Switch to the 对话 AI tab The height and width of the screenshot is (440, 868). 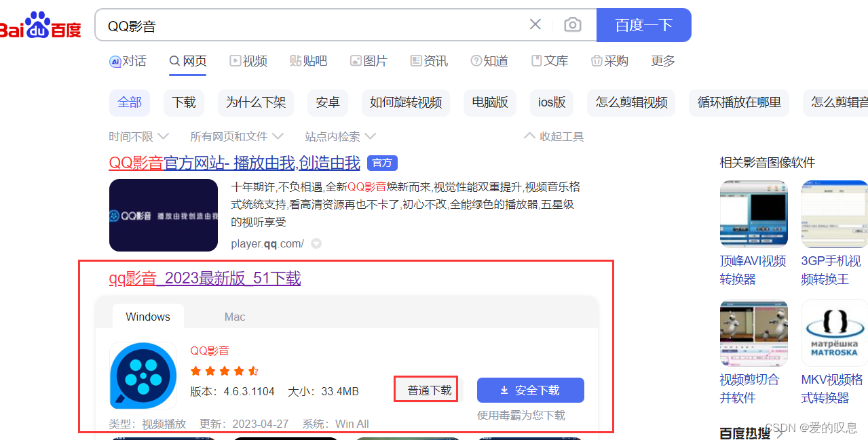pos(128,61)
